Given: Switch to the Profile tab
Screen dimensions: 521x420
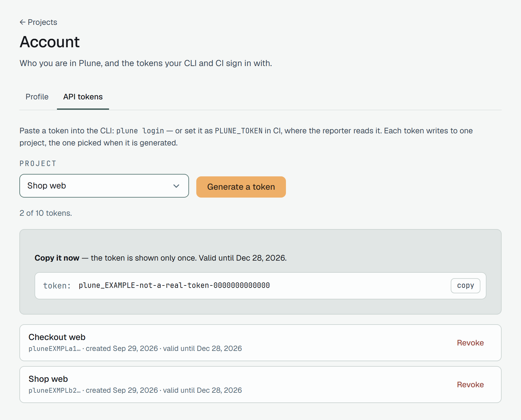Looking at the screenshot, I should 37,97.
